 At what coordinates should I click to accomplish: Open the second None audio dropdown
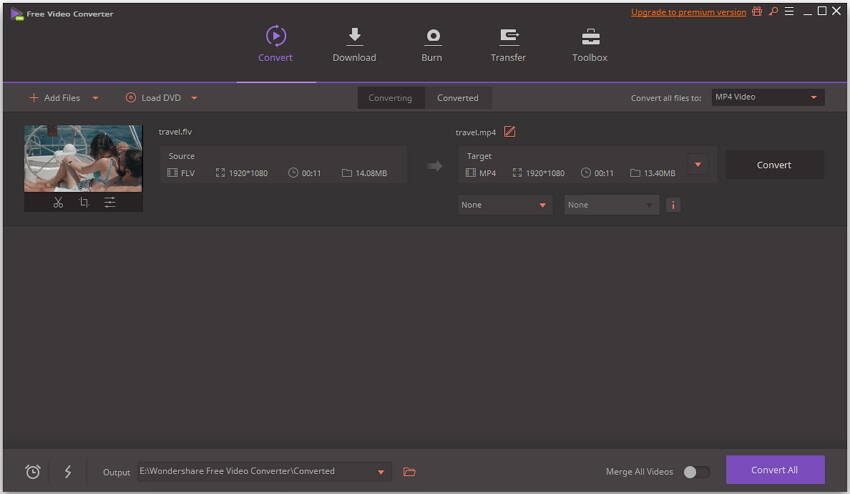point(611,205)
